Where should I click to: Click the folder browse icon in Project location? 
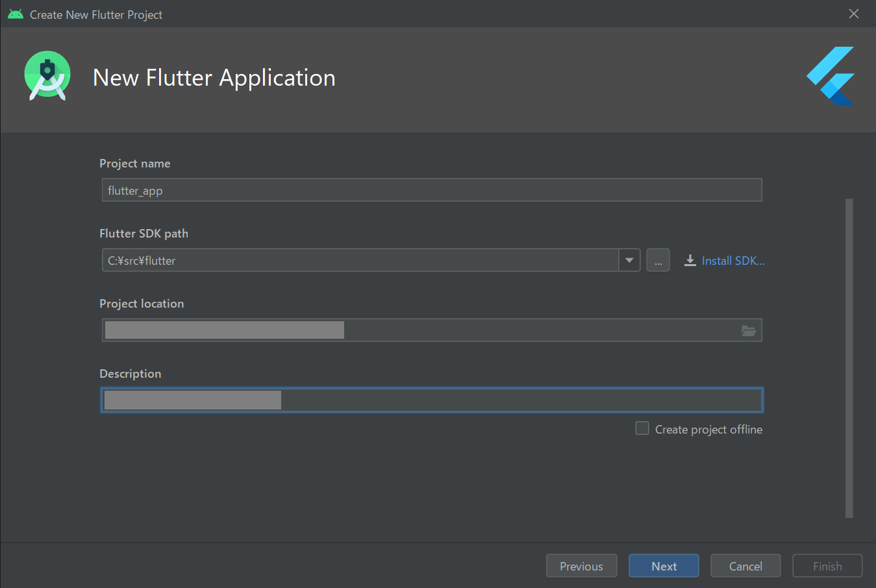[x=749, y=330]
